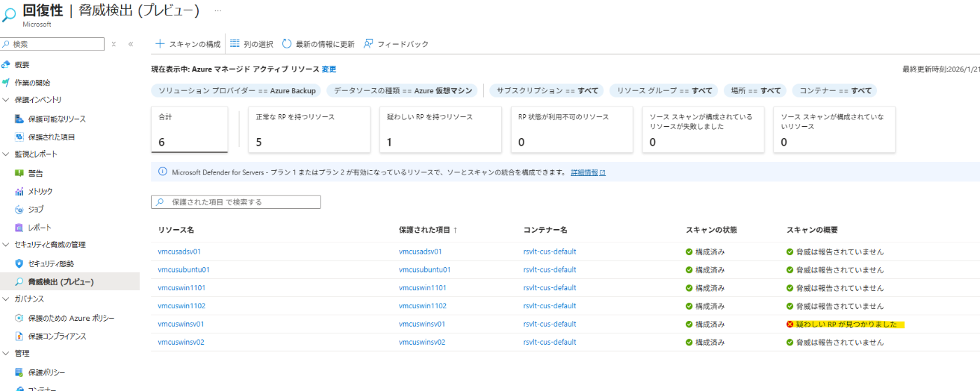Image resolution: width=980 pixels, height=391 pixels.
Task: Click 構成済み status in vmcusubuntu01 row
Action: tap(710, 270)
